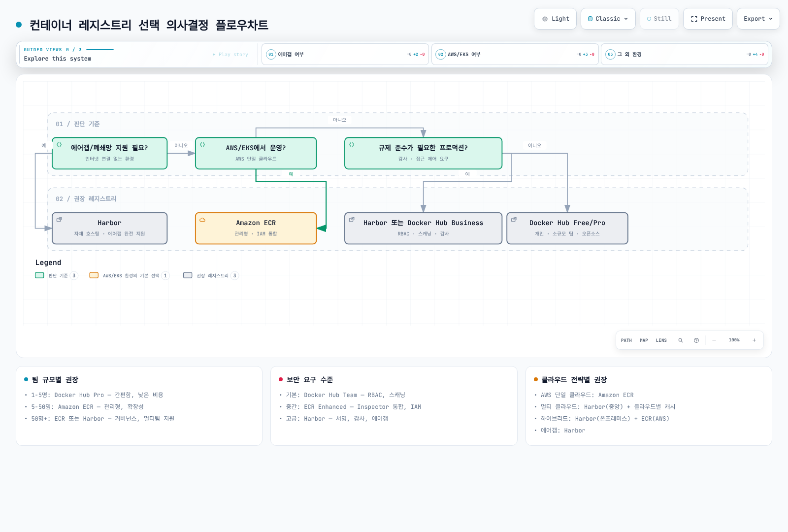788x532 pixels.
Task: Open the Harbor 자체 호스팅 node
Action: point(109,228)
